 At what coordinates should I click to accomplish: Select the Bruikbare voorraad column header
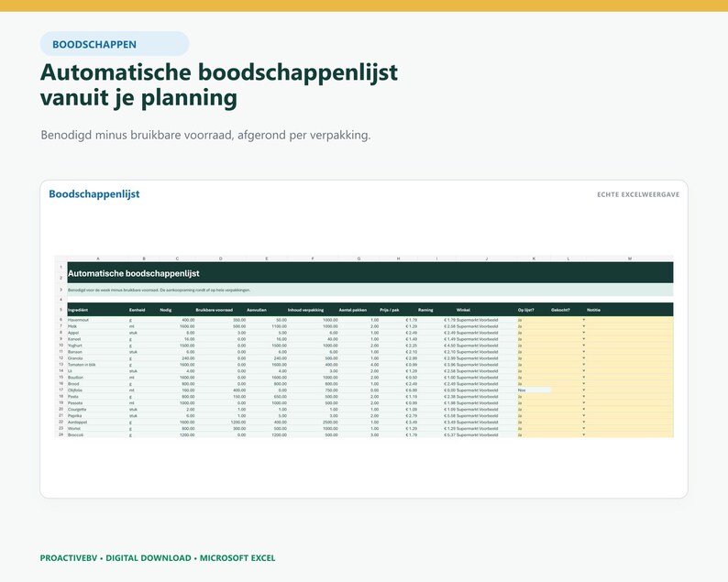[221, 310]
